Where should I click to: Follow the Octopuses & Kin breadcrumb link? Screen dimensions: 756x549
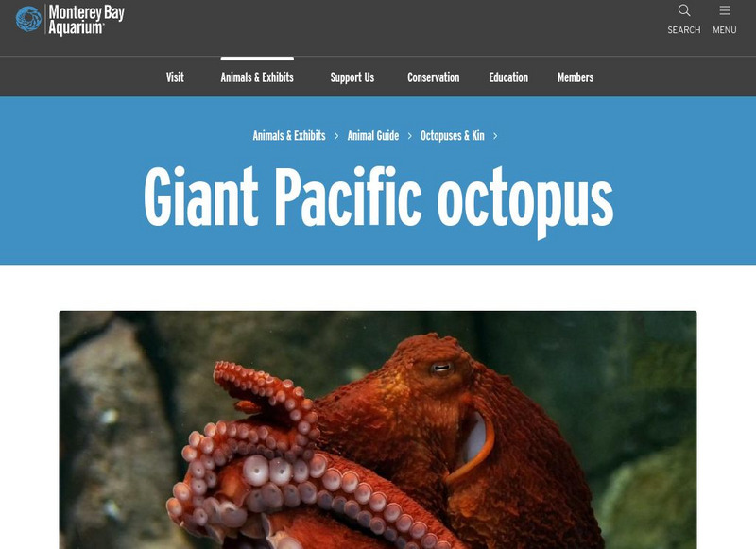tap(453, 136)
